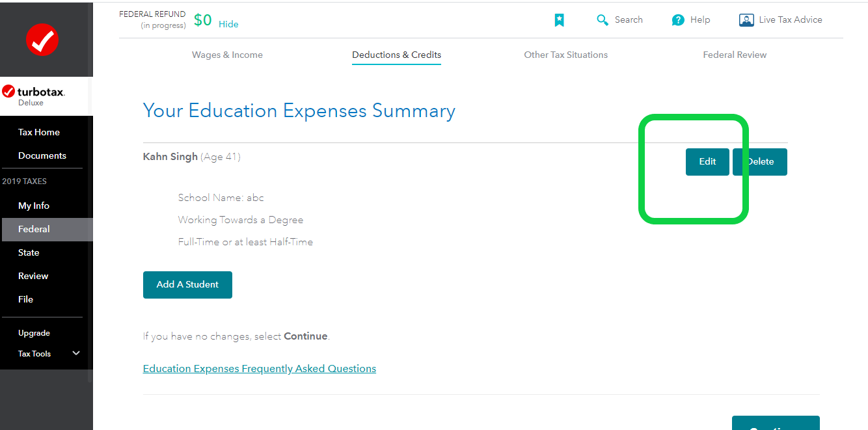
Task: Go to Tax Home in sidebar
Action: click(39, 132)
